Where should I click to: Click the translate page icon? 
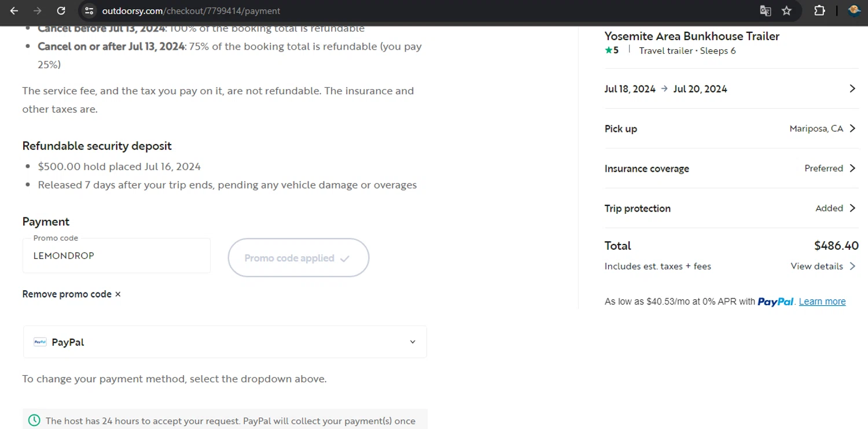[766, 11]
